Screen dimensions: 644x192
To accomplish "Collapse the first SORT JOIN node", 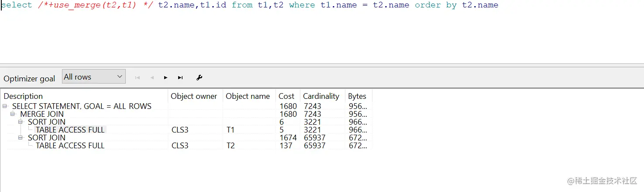I will pyautogui.click(x=21, y=122).
